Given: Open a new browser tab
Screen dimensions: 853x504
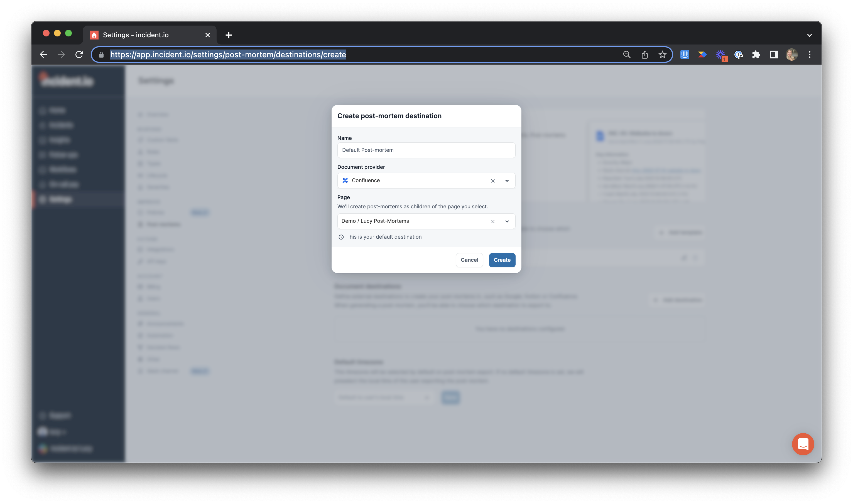Looking at the screenshot, I should 229,35.
